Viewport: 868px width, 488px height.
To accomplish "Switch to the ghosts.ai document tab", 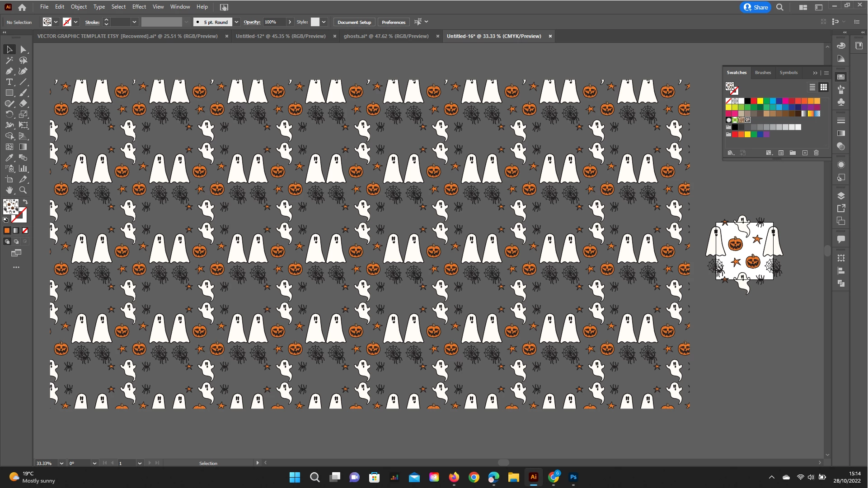I will (x=386, y=36).
